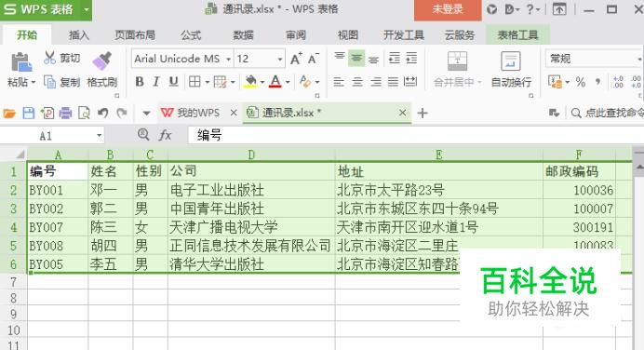Open the fill color dropdown arrow

[x=262, y=82]
